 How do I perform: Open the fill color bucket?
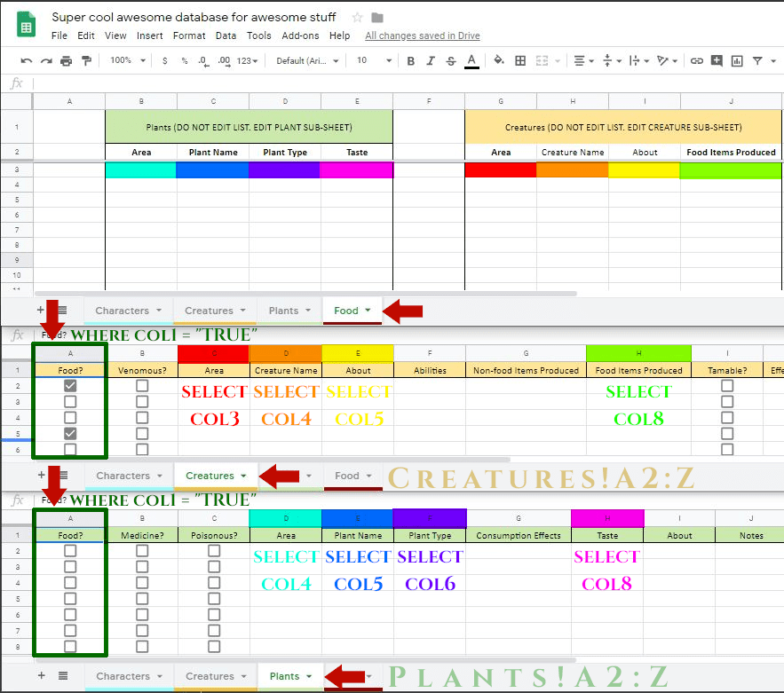click(499, 61)
